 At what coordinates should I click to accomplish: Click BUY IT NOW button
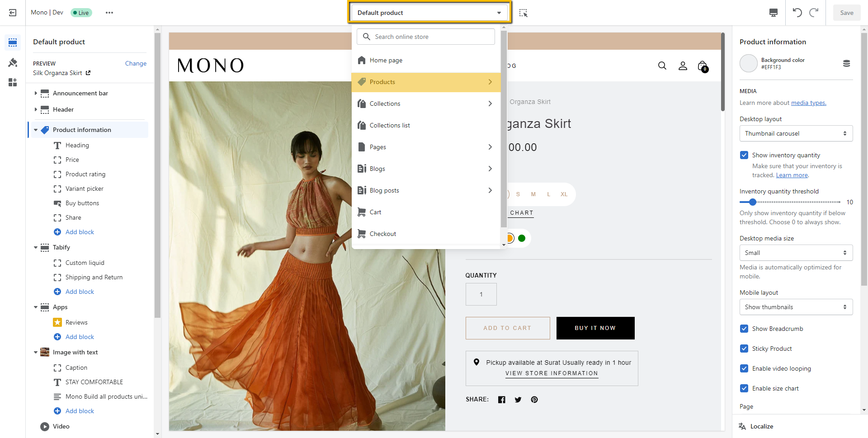595,328
